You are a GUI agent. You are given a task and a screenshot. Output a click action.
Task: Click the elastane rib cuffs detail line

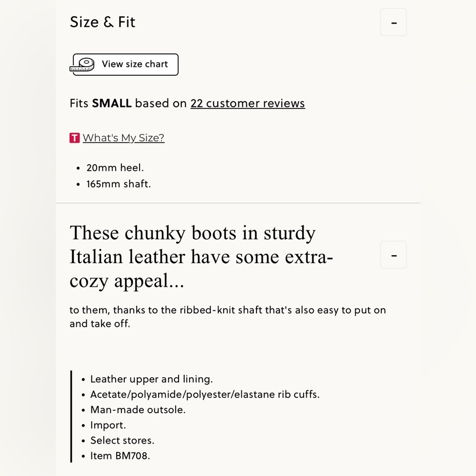coord(205,394)
